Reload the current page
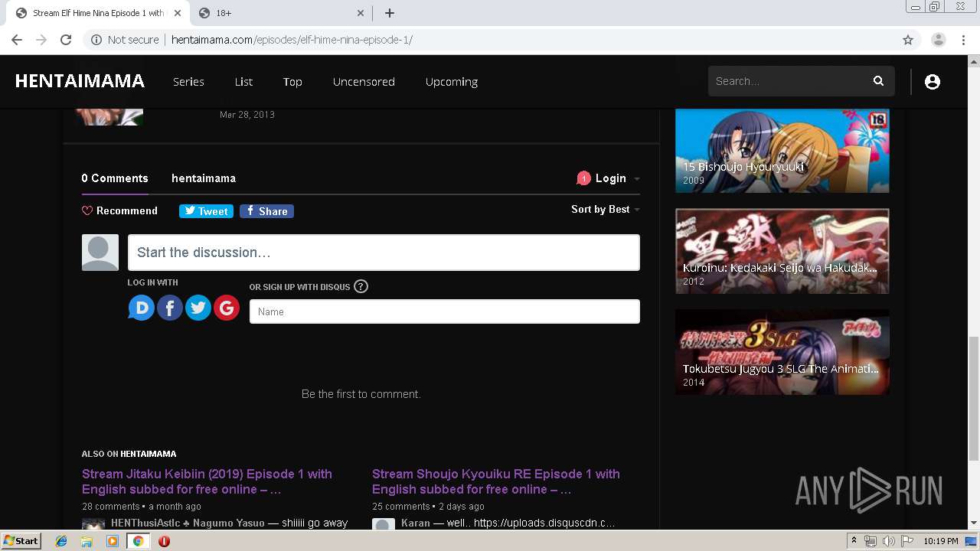Screen dimensions: 980x551 (x=66, y=40)
